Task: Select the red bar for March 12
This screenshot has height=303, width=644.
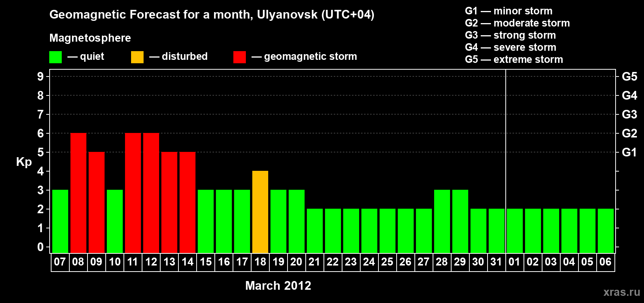Action: point(151,193)
